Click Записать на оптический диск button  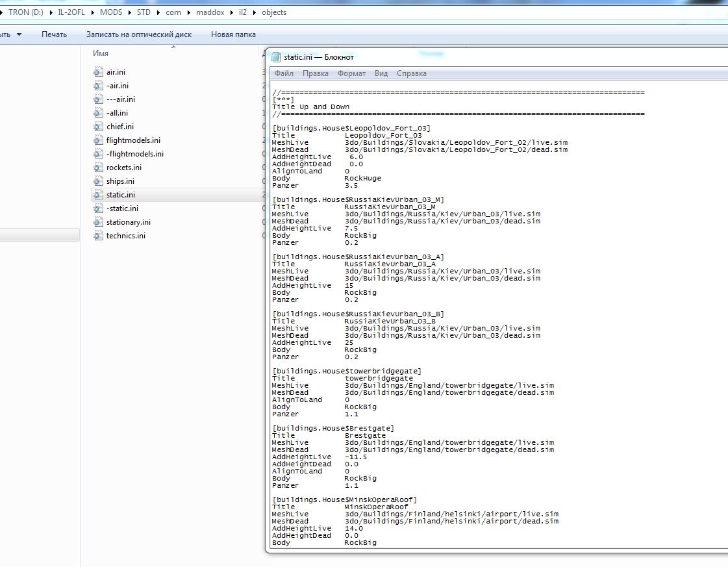[139, 34]
